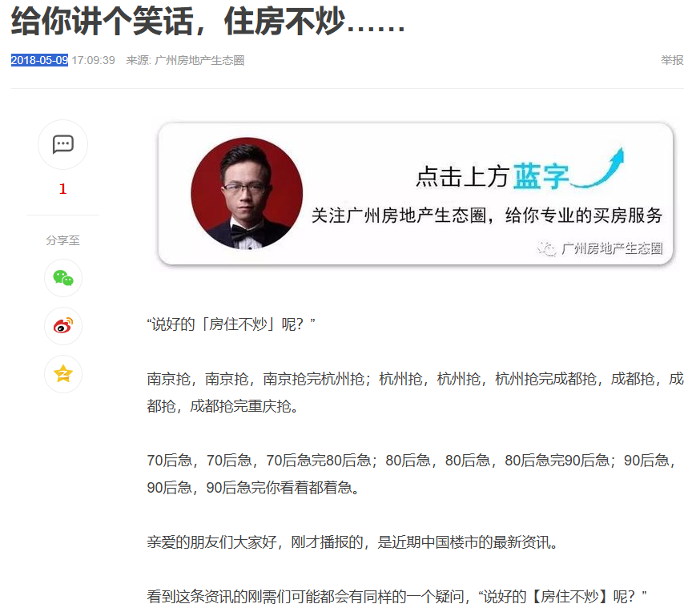Click the man's circular portrait photo
This screenshot has height=612, width=700.
247,193
